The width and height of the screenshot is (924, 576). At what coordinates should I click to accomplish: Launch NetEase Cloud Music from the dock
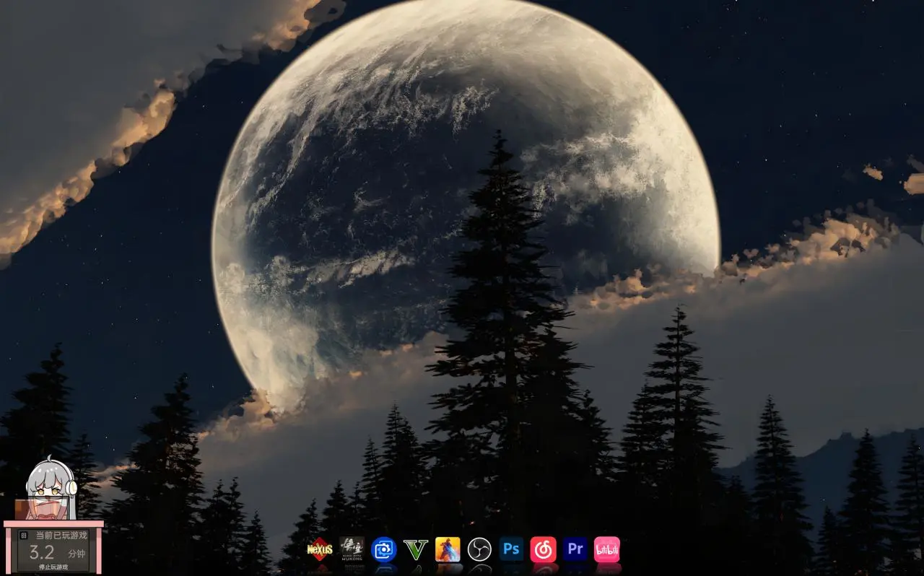point(543,549)
